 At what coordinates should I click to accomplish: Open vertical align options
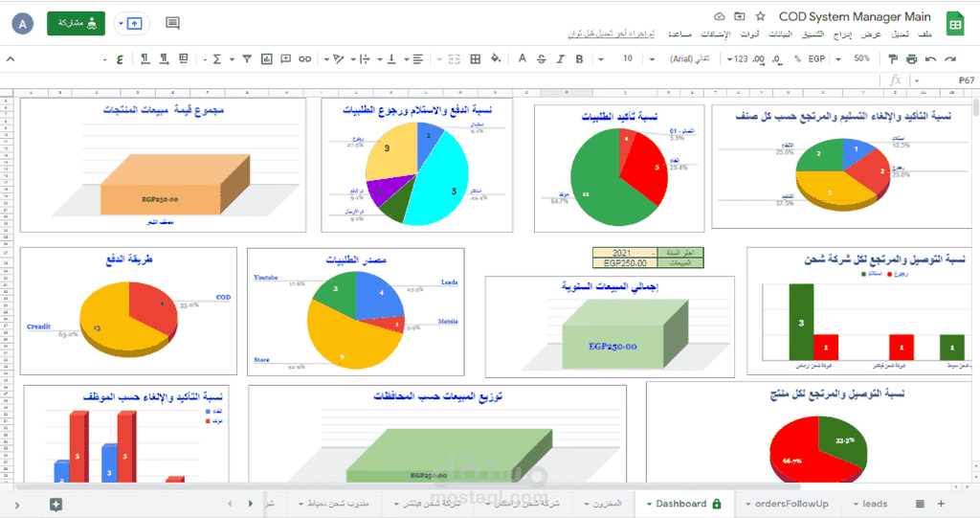[x=391, y=58]
